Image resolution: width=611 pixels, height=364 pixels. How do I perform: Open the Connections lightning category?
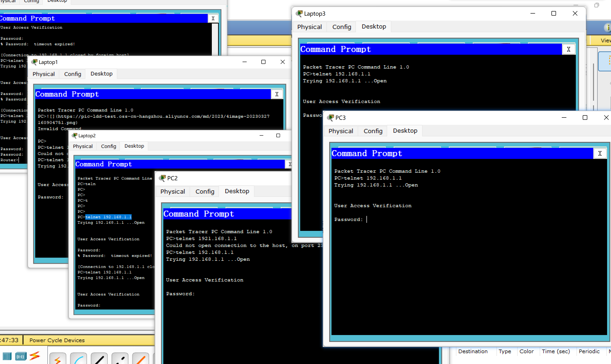tap(35, 356)
